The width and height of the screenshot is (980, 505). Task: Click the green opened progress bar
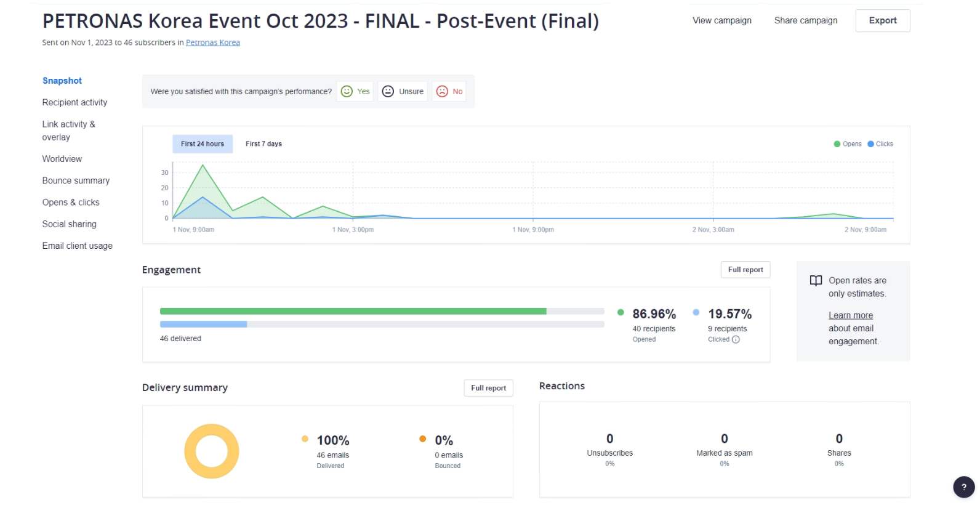[353, 312]
